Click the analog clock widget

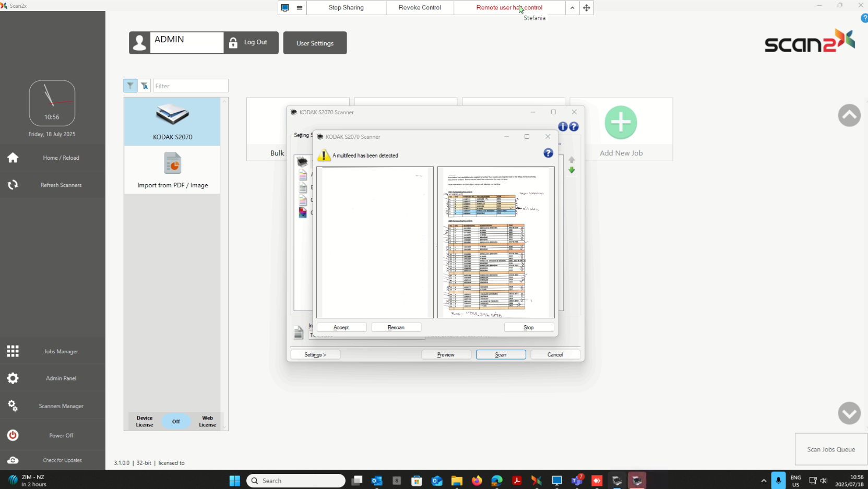pos(52,103)
